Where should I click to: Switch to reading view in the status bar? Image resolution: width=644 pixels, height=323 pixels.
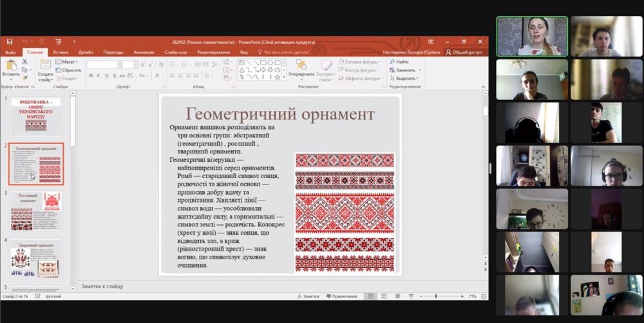point(397,297)
